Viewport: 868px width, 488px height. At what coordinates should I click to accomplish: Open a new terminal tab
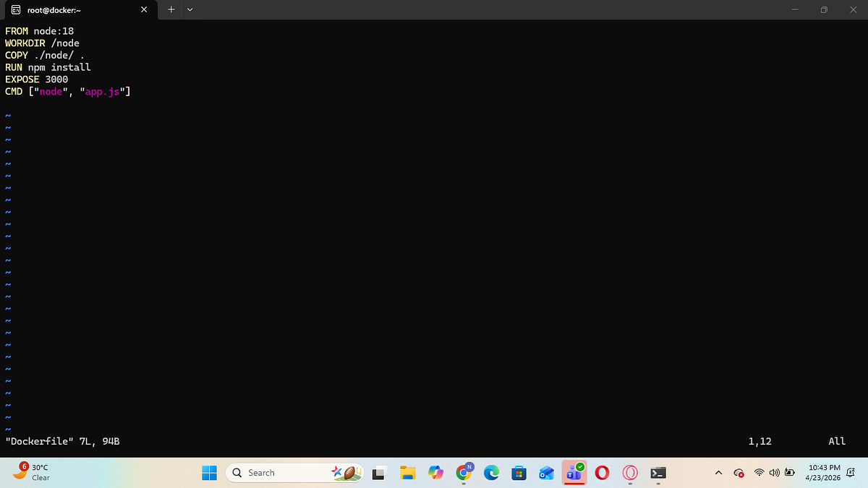click(171, 10)
